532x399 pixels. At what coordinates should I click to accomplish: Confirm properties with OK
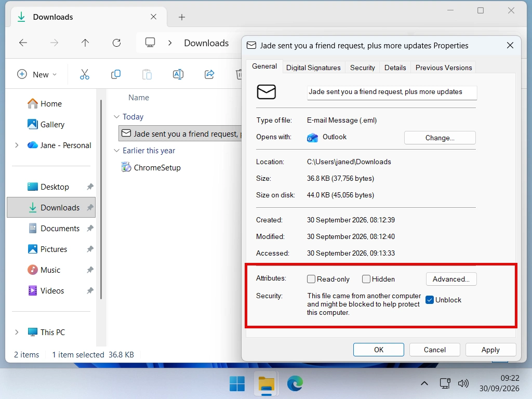379,350
